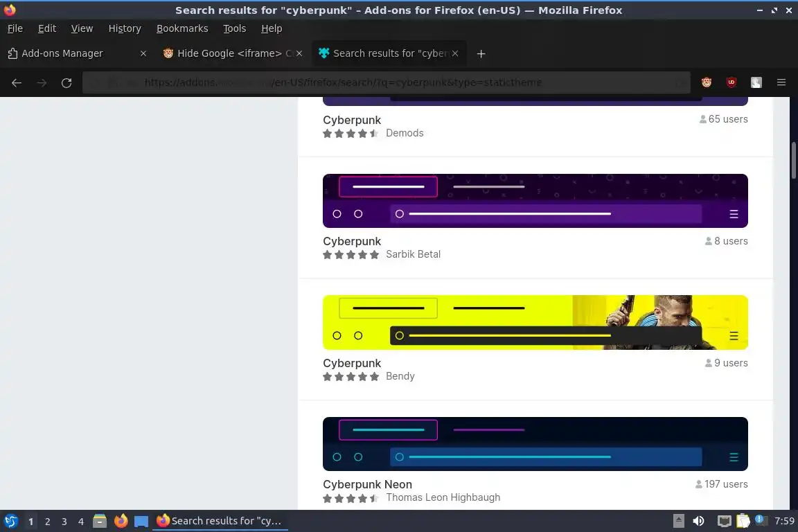
Task: Open the monkey-face extension icon in toolbar
Action: (x=707, y=82)
